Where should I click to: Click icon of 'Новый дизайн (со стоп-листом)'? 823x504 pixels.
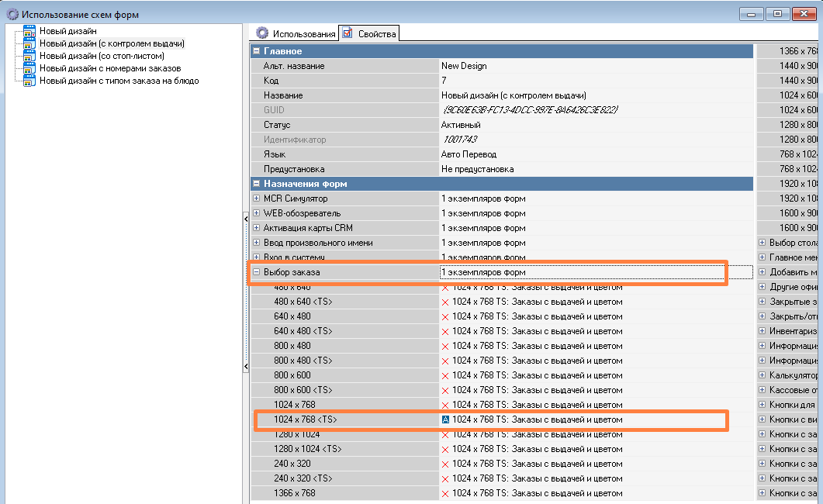(29, 56)
